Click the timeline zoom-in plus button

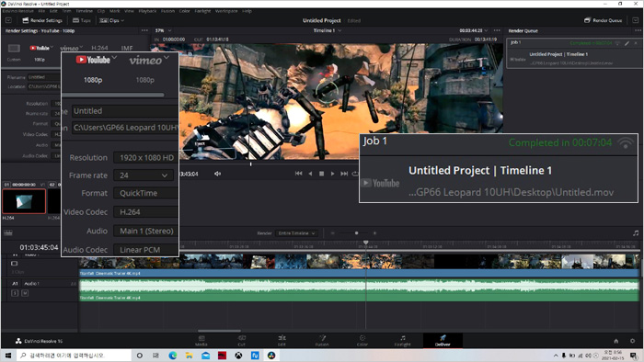(x=374, y=233)
